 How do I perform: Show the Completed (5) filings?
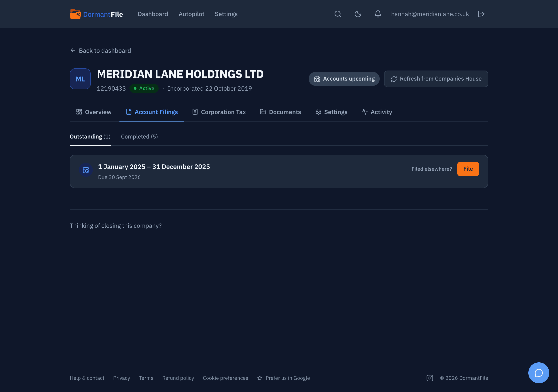pos(139,137)
